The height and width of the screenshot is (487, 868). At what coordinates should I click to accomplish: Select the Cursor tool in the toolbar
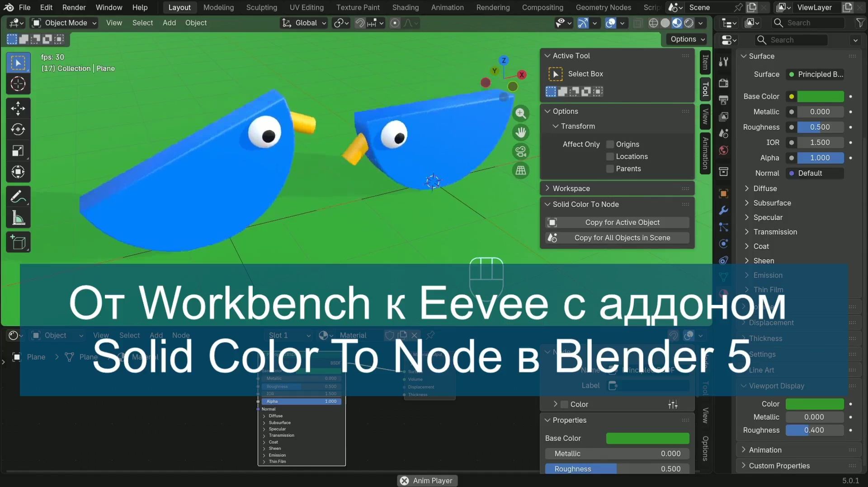point(18,84)
